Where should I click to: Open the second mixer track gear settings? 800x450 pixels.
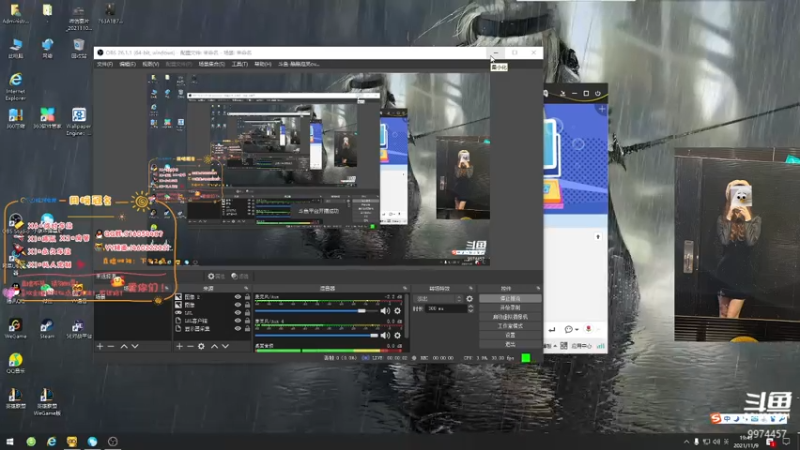(x=397, y=335)
